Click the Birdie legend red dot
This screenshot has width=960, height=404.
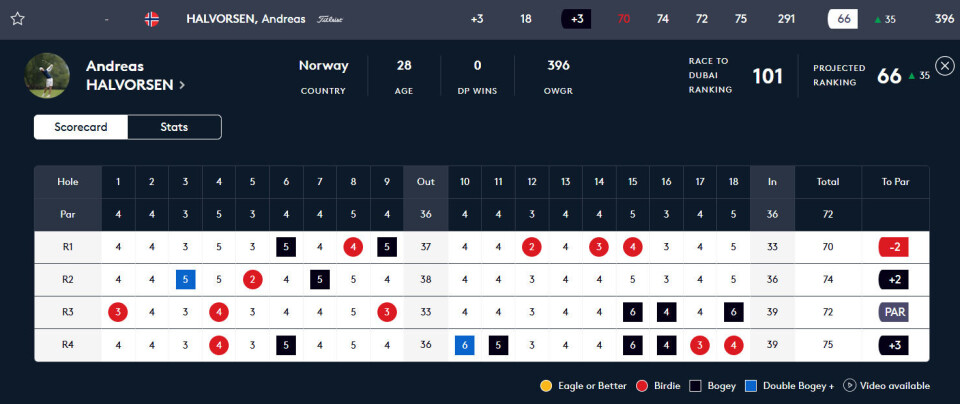coord(646,386)
